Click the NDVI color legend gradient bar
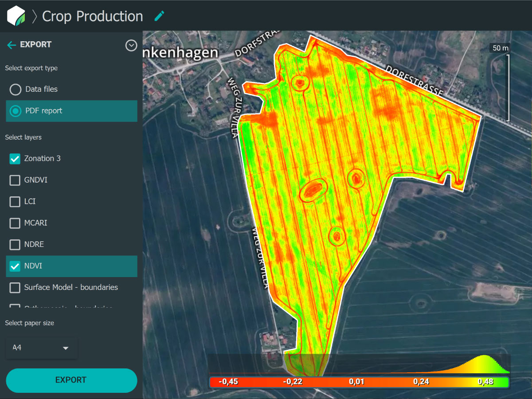Screen dimensions: 532x399 [359, 382]
